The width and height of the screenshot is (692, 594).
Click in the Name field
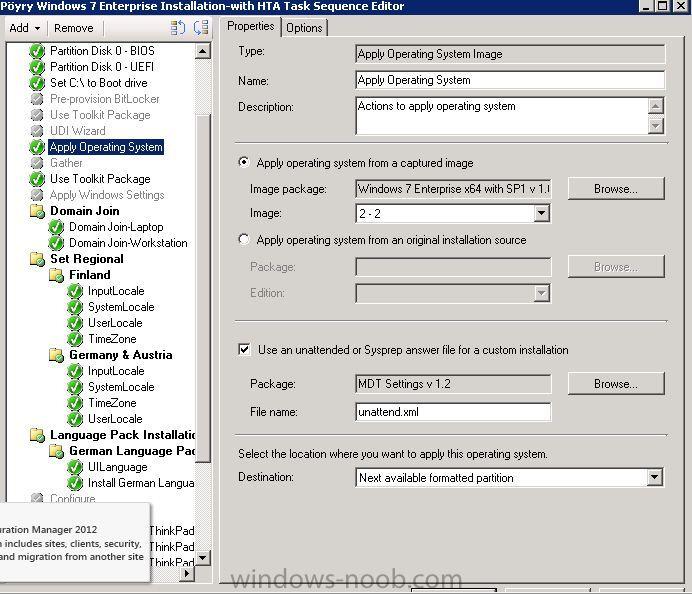[x=510, y=80]
